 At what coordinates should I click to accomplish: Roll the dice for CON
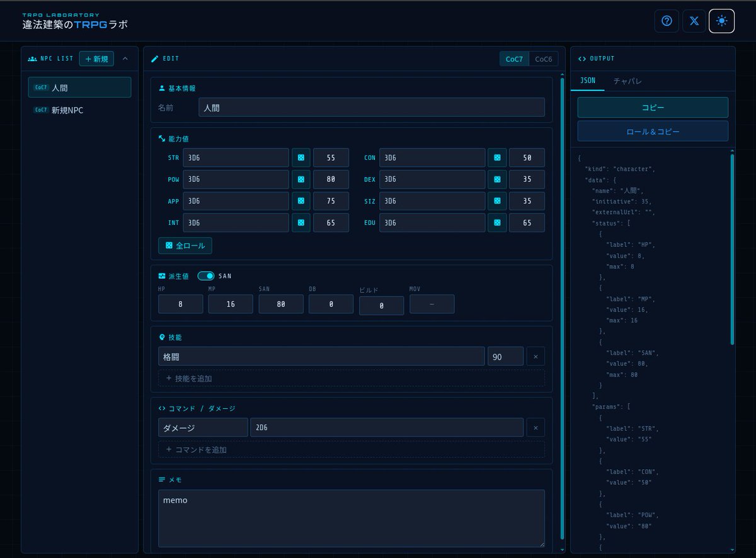[497, 157]
